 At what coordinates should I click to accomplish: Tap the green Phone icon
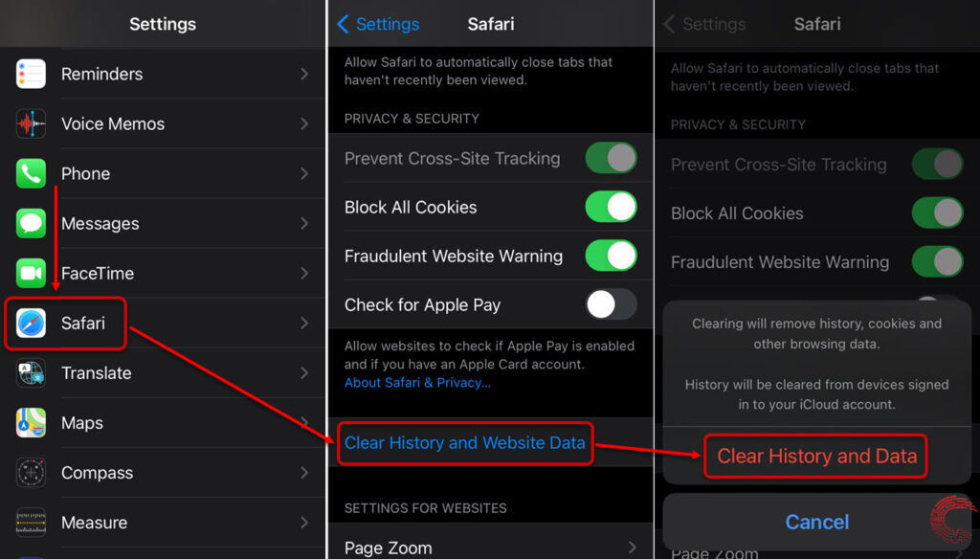point(31,174)
